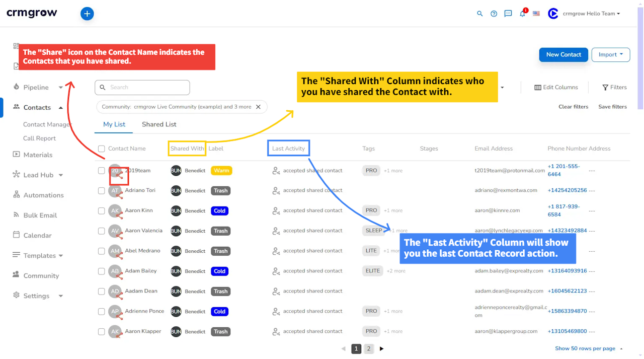This screenshot has height=359, width=644.
Task: Click the Calendar icon in sidebar
Action: pyautogui.click(x=16, y=235)
